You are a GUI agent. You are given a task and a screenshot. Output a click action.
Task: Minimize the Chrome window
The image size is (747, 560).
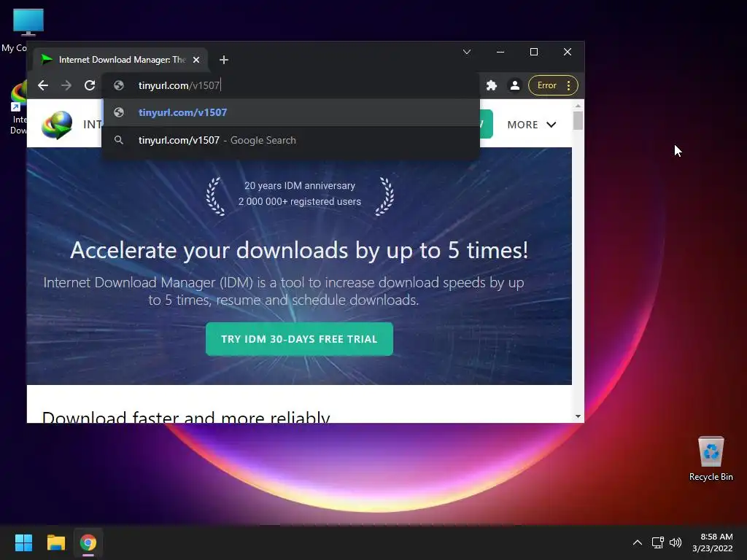[500, 52]
